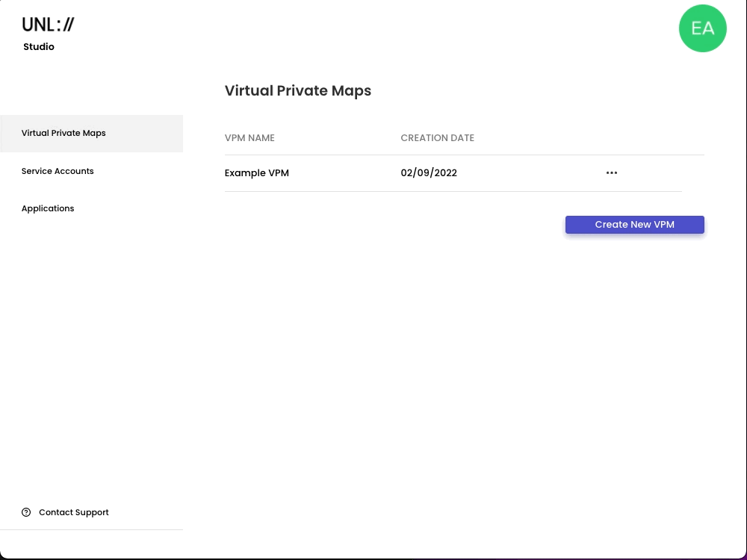
Task: Get help via the circled question mark
Action: 26,512
